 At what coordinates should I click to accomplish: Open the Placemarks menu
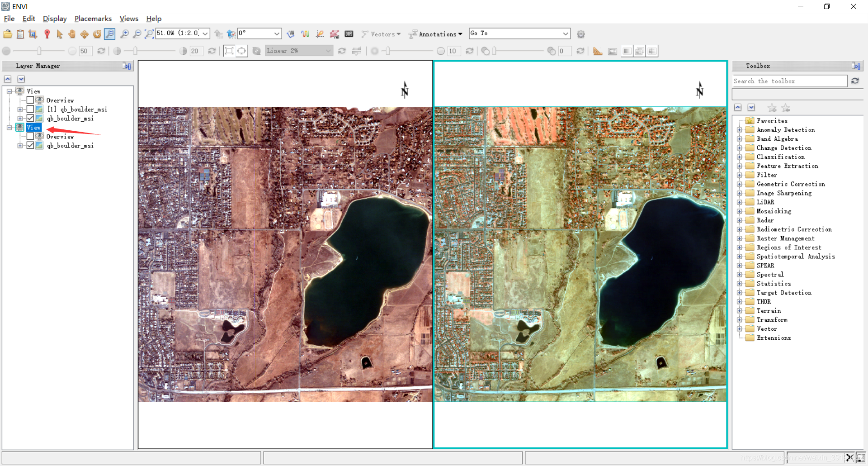[93, 19]
